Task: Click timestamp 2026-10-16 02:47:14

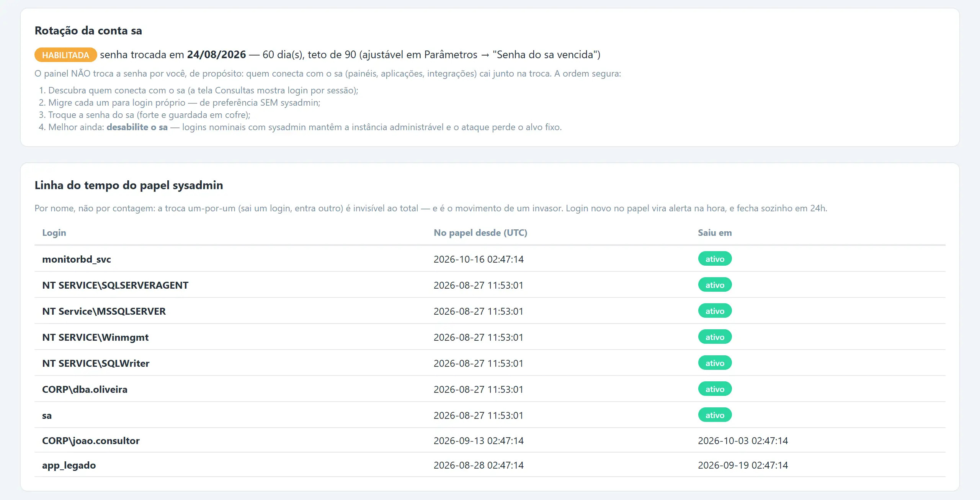Action: click(x=479, y=259)
